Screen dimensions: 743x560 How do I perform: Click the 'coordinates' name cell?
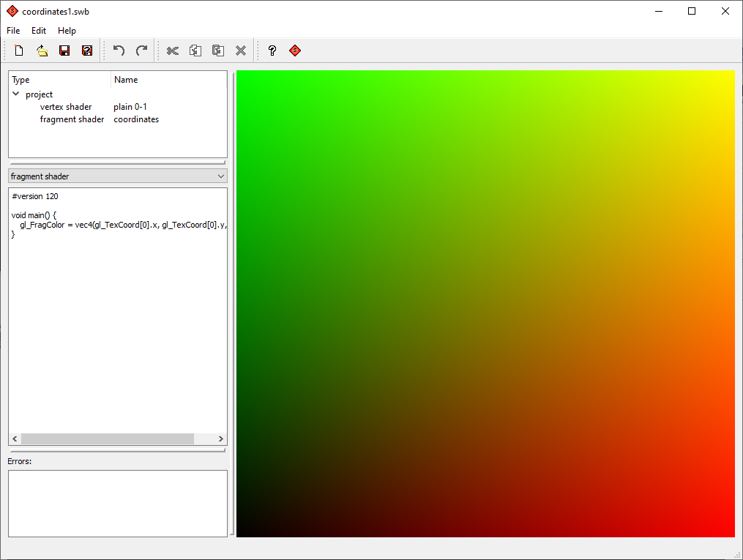pos(136,119)
